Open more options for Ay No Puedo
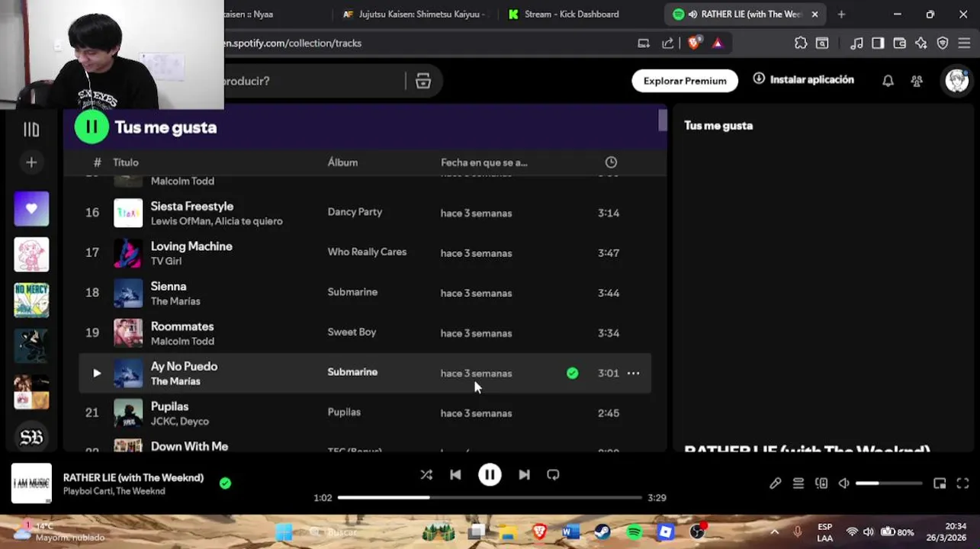Image resolution: width=980 pixels, height=549 pixels. pos(633,373)
